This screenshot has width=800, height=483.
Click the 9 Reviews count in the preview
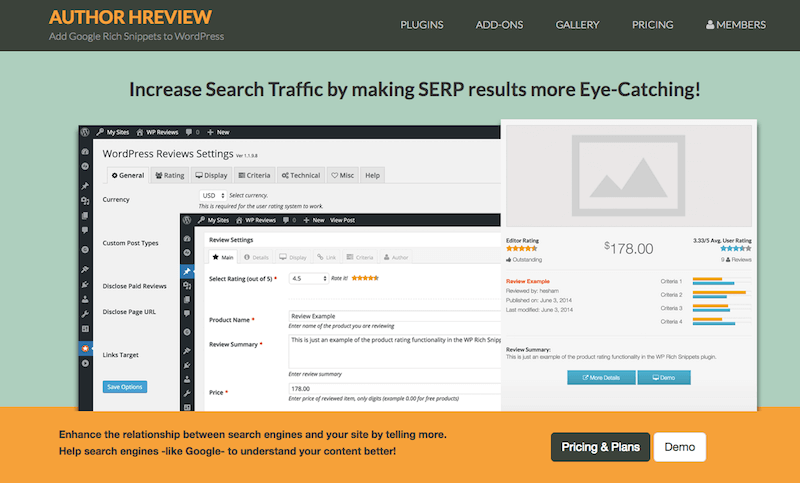click(x=736, y=260)
